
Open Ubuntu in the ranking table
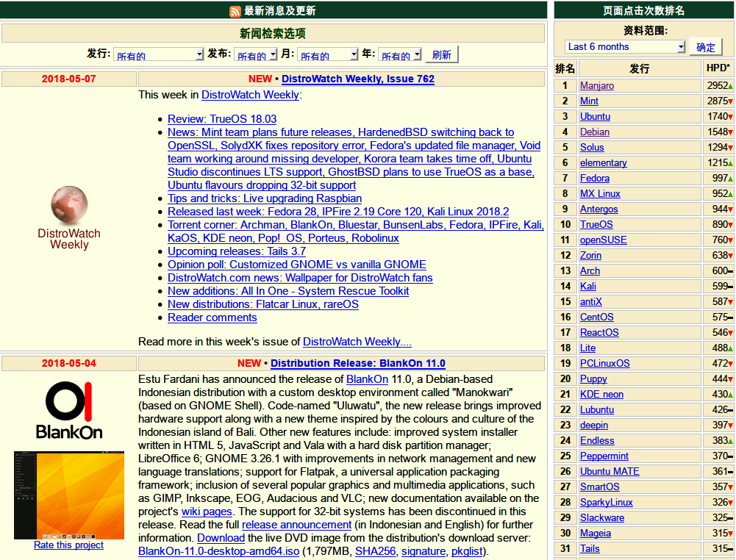pos(595,116)
